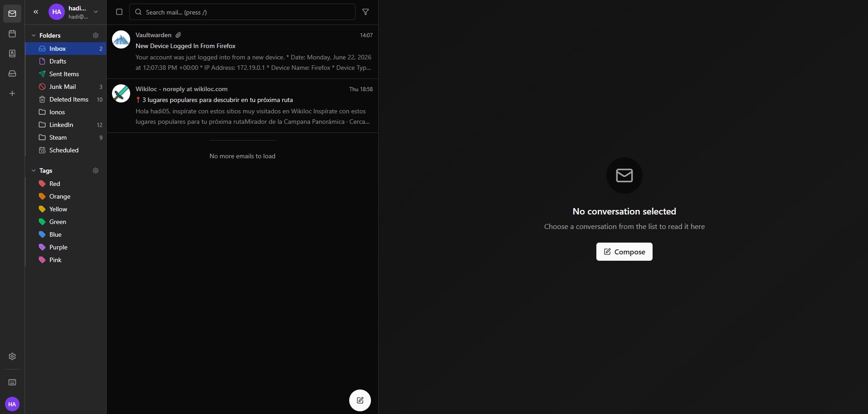Image resolution: width=868 pixels, height=414 pixels.
Task: Filter by the Orange tag
Action: click(x=66, y=196)
